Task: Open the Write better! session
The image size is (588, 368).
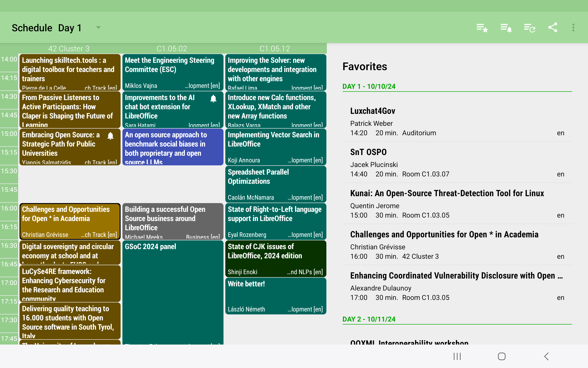Action: [x=276, y=296]
